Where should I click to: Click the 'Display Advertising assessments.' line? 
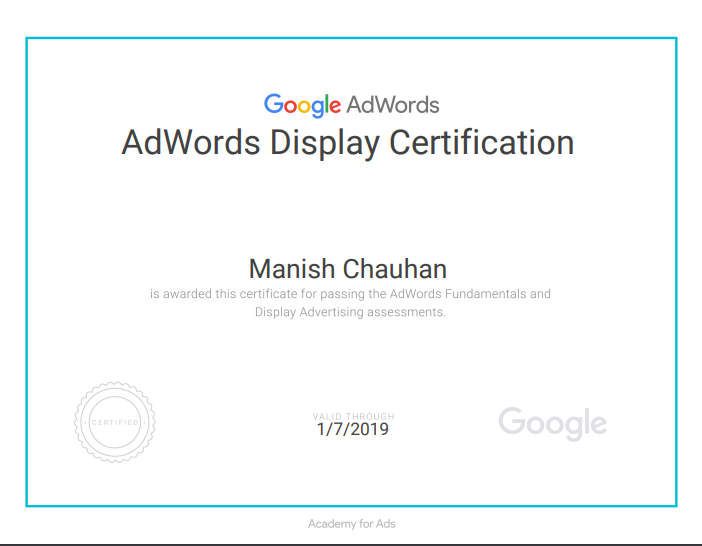coord(350,312)
